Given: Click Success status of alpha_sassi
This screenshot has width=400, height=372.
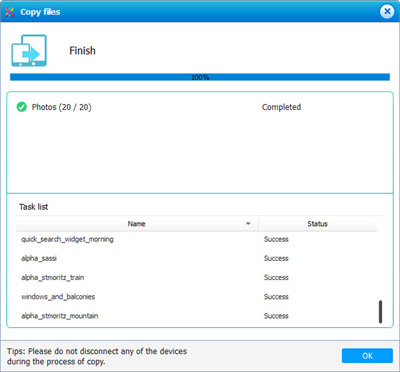Looking at the screenshot, I should pyautogui.click(x=276, y=258).
